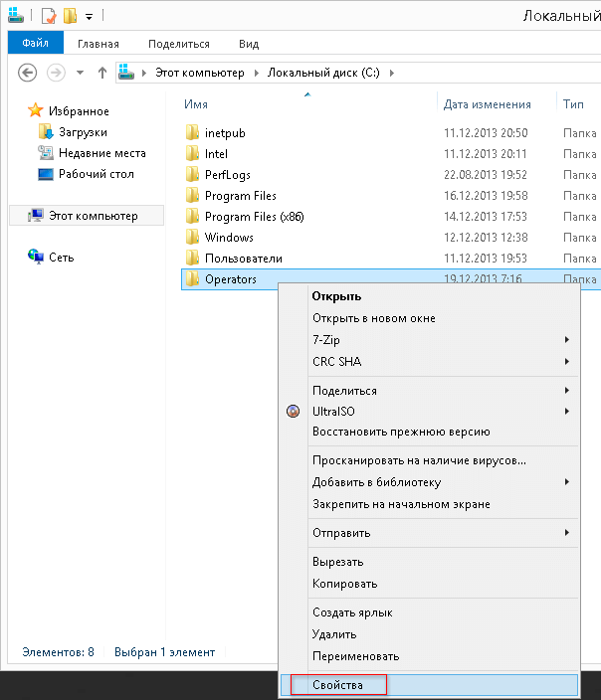
Task: Open recent locations dropdown near navigation arrows
Action: tap(80, 73)
